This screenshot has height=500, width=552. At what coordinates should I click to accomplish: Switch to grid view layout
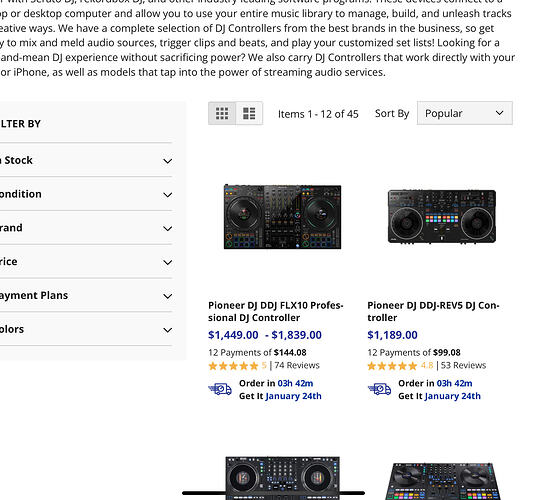(x=222, y=113)
